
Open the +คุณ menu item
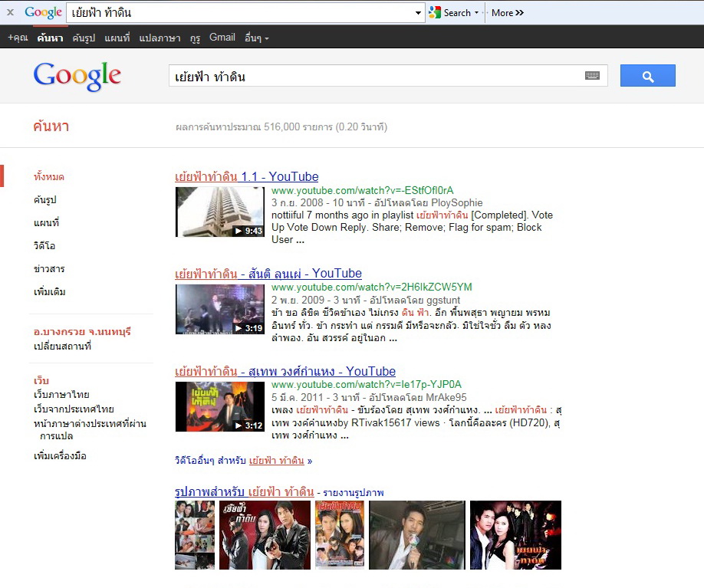pos(18,38)
